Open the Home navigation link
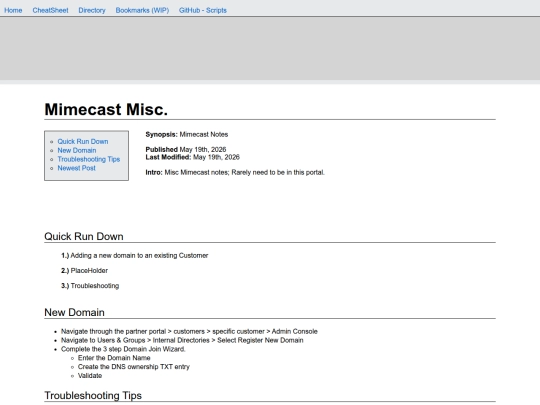 pos(13,10)
